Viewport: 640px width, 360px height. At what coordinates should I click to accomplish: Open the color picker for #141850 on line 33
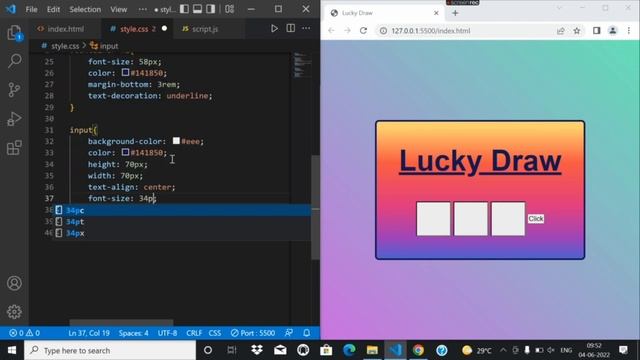(125, 152)
